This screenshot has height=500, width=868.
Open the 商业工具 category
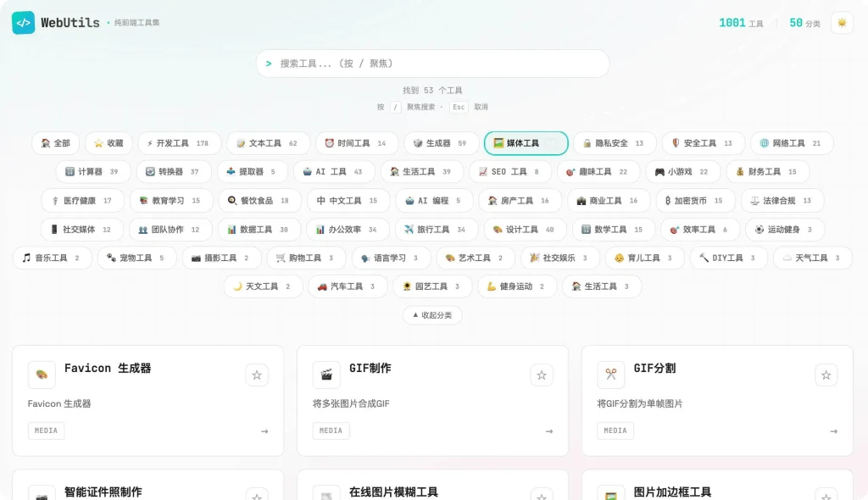tap(609, 201)
